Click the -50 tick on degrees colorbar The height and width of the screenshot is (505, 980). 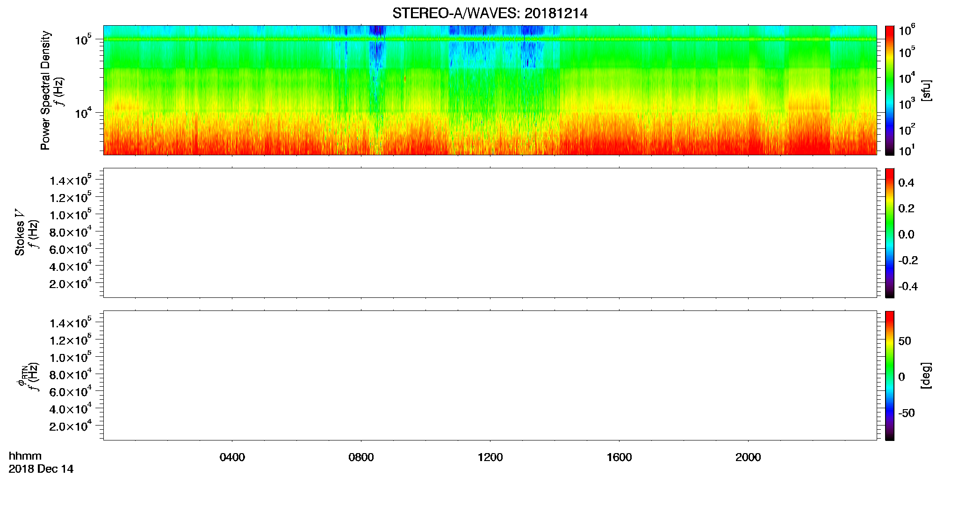[x=907, y=413]
